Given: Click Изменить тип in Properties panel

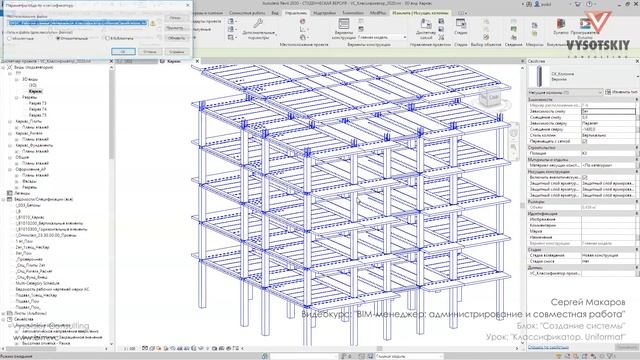Looking at the screenshot, I should click(x=622, y=92).
